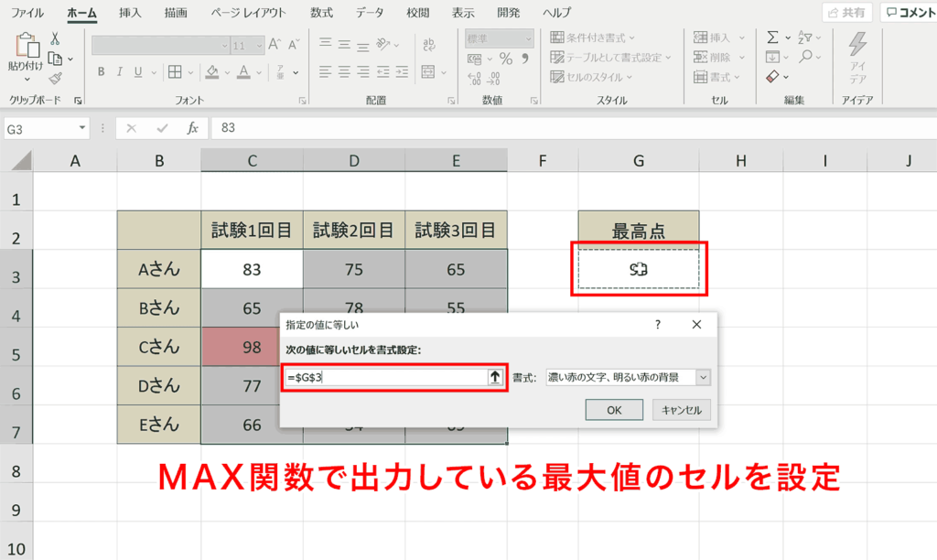
Task: Click the Clear eraser icon
Action: coord(772,77)
